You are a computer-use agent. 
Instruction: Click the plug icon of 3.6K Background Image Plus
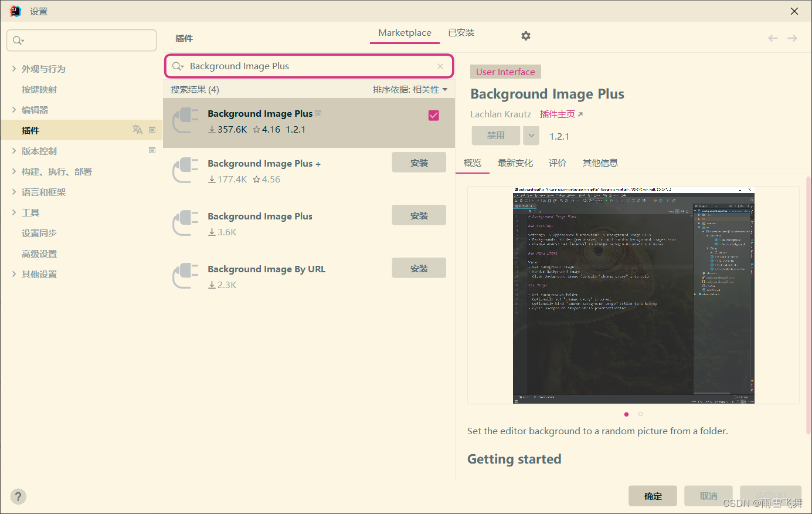coord(186,224)
